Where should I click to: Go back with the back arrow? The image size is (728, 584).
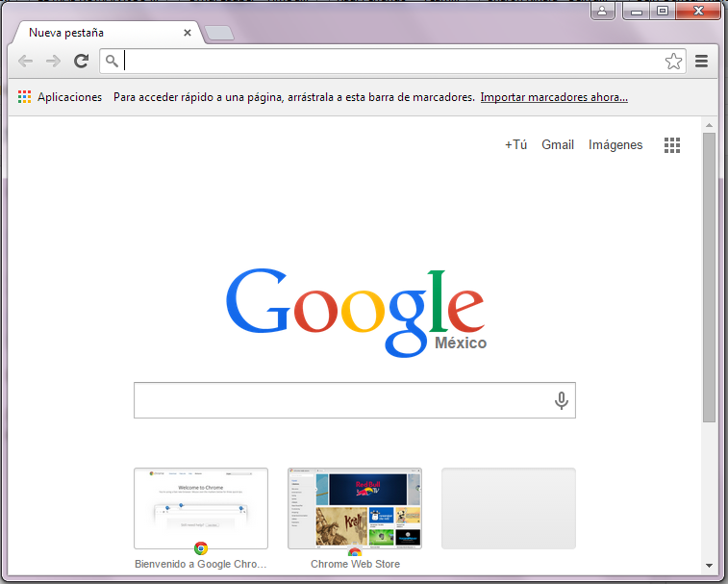pos(26,61)
